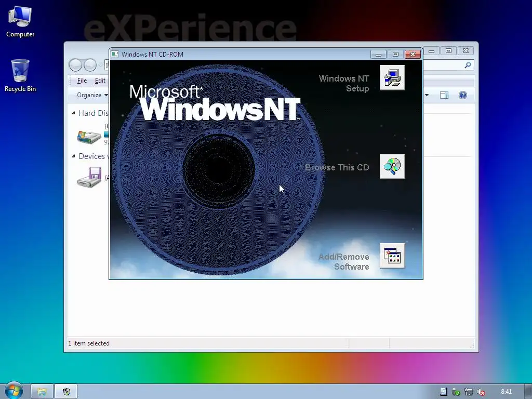Open the Computer desktop icon
Image resolution: width=532 pixels, height=399 pixels.
(20, 22)
